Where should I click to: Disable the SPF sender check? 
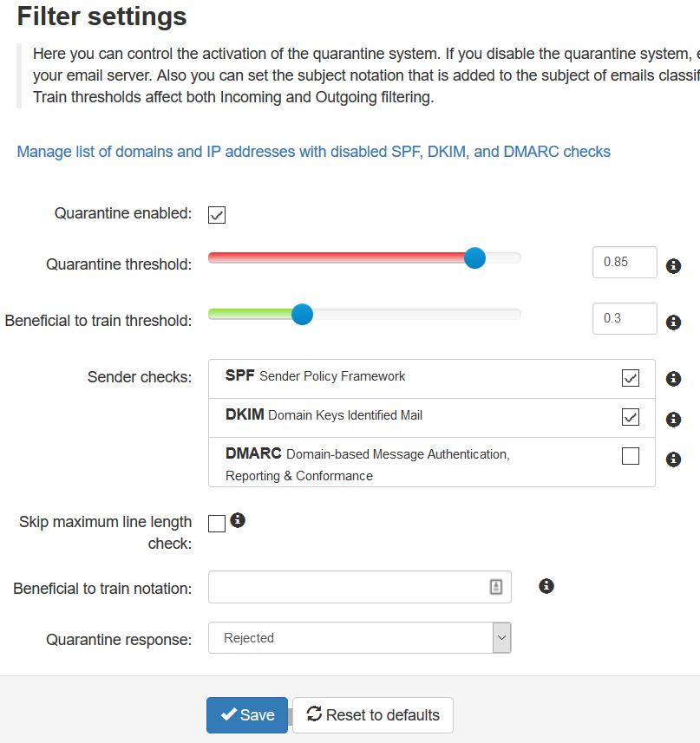tap(631, 378)
